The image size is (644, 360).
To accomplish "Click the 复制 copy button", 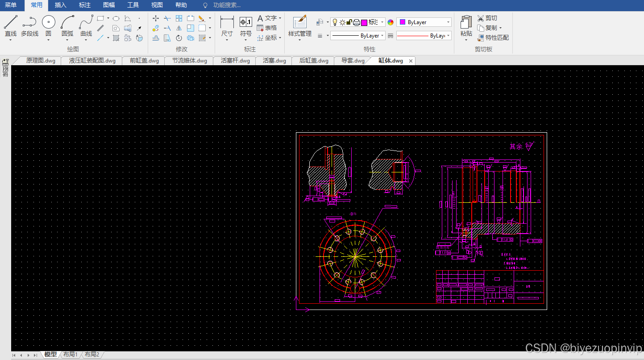I will coord(490,28).
